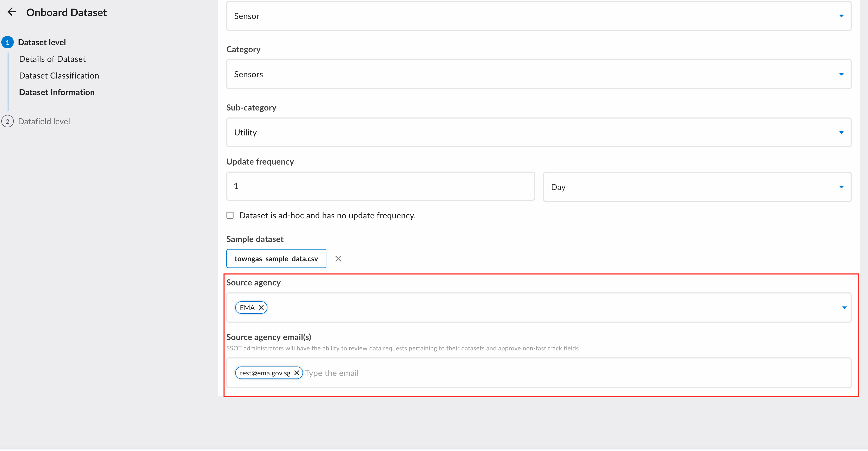Select the EMA chip label
This screenshot has width=868, height=451.
coord(247,308)
